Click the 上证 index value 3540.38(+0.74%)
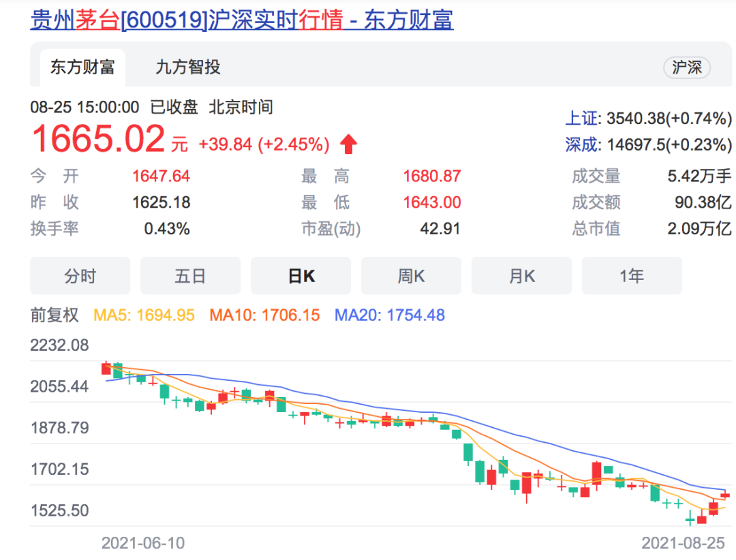This screenshot has width=736, height=560. pos(669,119)
